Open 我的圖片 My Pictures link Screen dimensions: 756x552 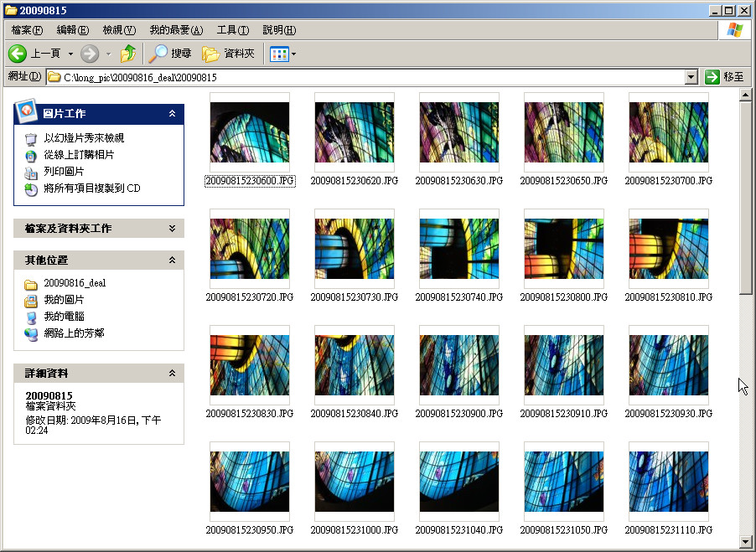(x=64, y=300)
